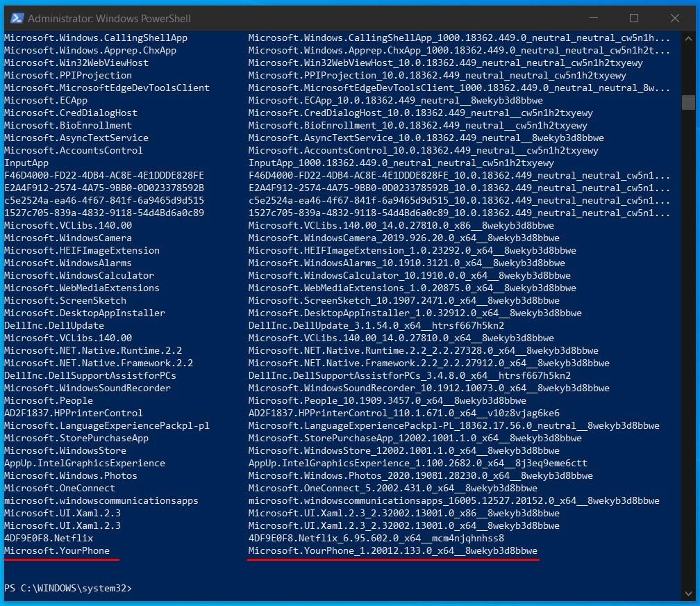Click Microsoft.WindowsCalculator_10.1910.0.0_x64 full name
Image resolution: width=700 pixels, height=606 pixels.
click(410, 275)
